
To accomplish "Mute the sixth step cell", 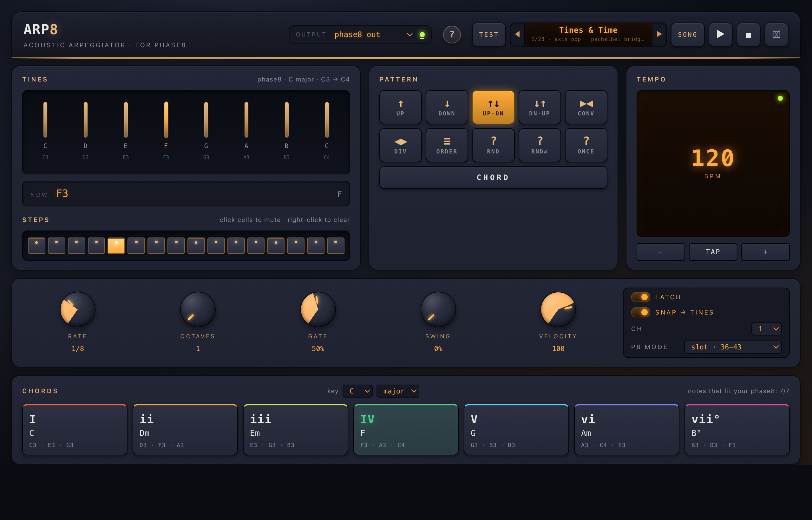I will pyautogui.click(x=136, y=245).
